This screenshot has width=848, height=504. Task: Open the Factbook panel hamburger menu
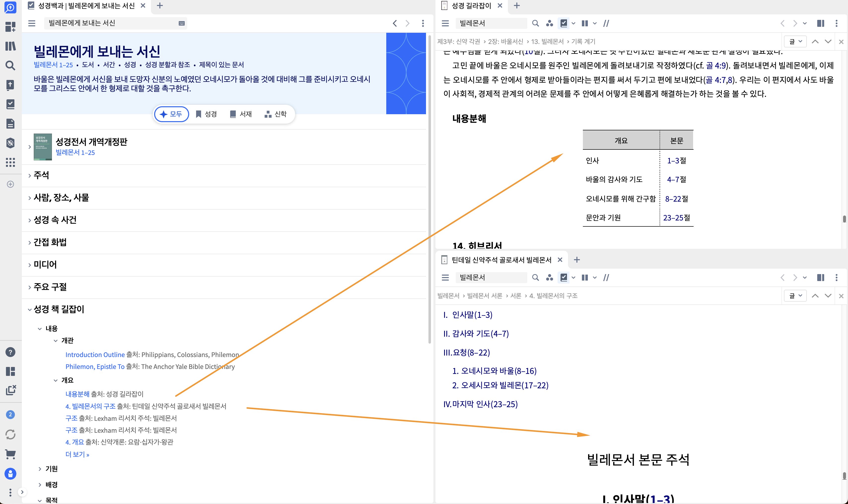click(32, 23)
